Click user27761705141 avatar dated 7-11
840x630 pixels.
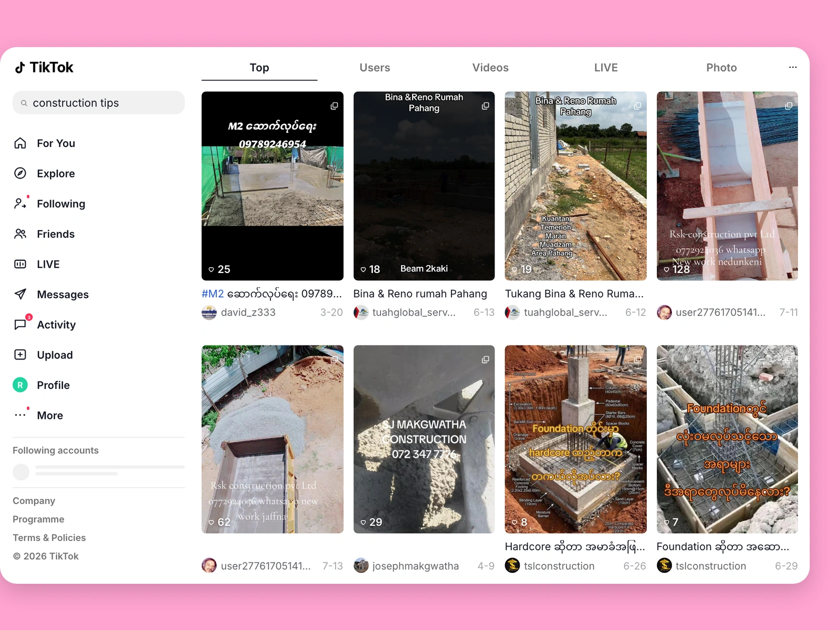(x=664, y=312)
